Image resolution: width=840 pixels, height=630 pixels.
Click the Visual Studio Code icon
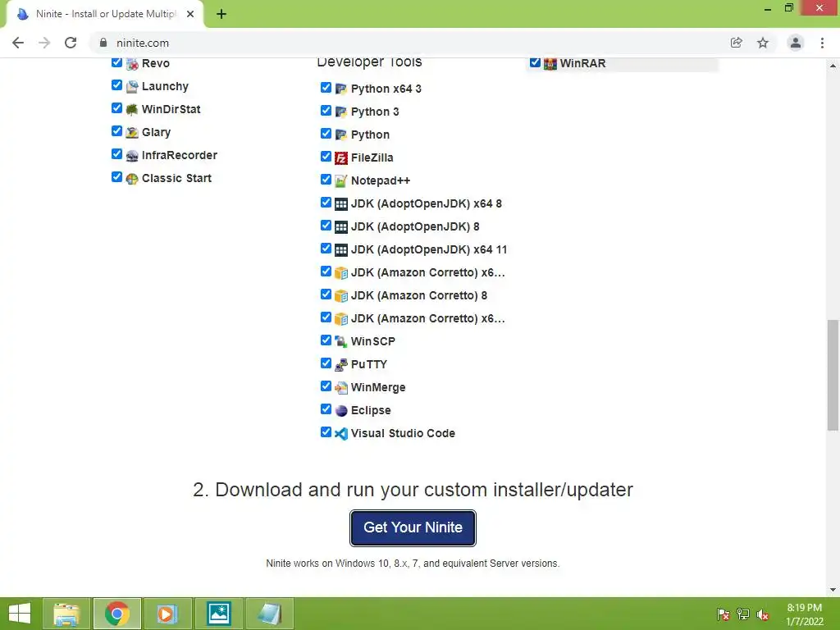340,433
